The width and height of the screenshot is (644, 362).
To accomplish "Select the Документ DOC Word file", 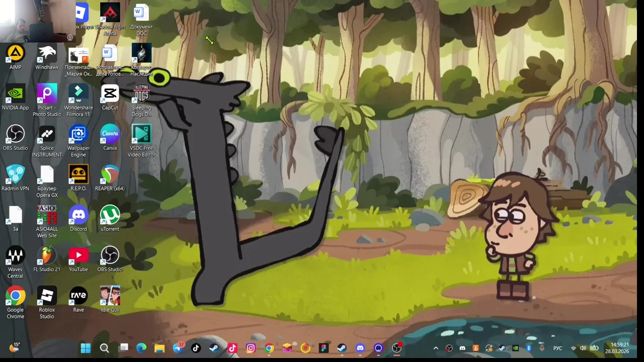I will (x=141, y=20).
